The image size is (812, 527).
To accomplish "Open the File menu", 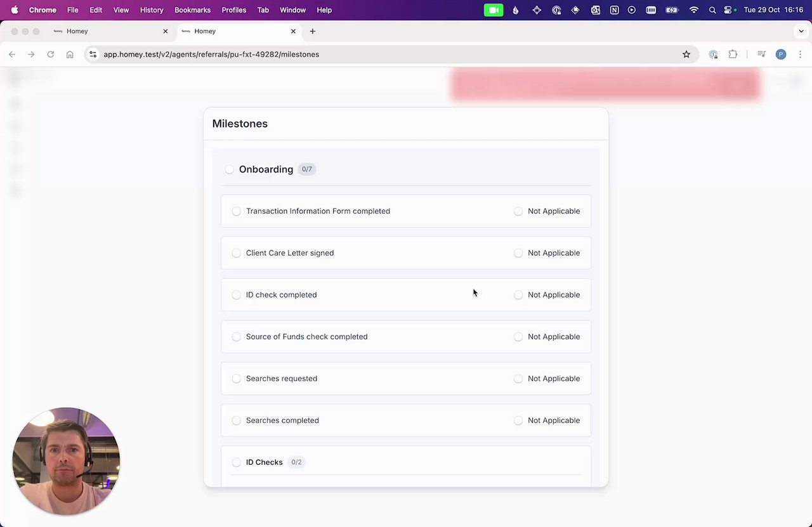I will point(73,10).
